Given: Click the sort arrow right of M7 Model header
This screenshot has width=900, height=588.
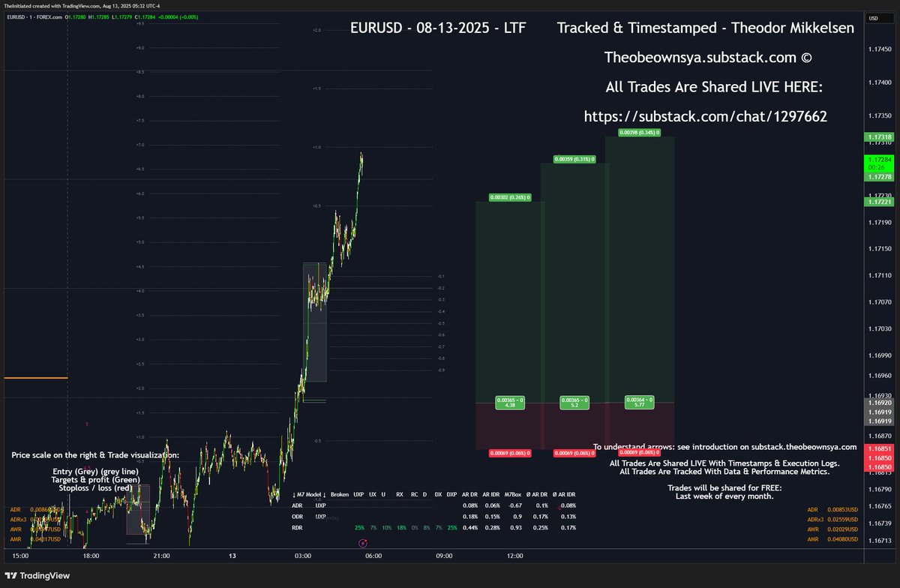Looking at the screenshot, I should [324, 494].
